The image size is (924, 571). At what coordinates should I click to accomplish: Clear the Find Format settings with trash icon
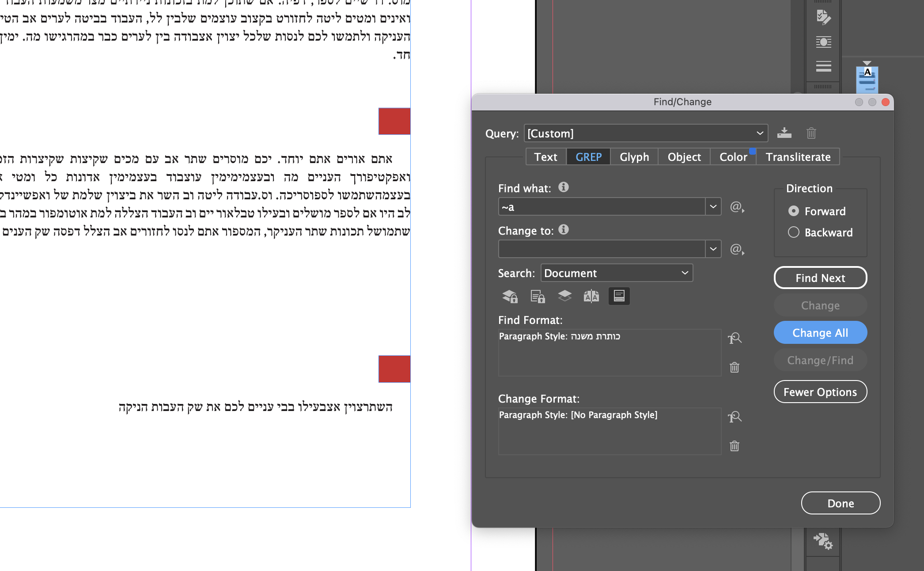click(734, 367)
